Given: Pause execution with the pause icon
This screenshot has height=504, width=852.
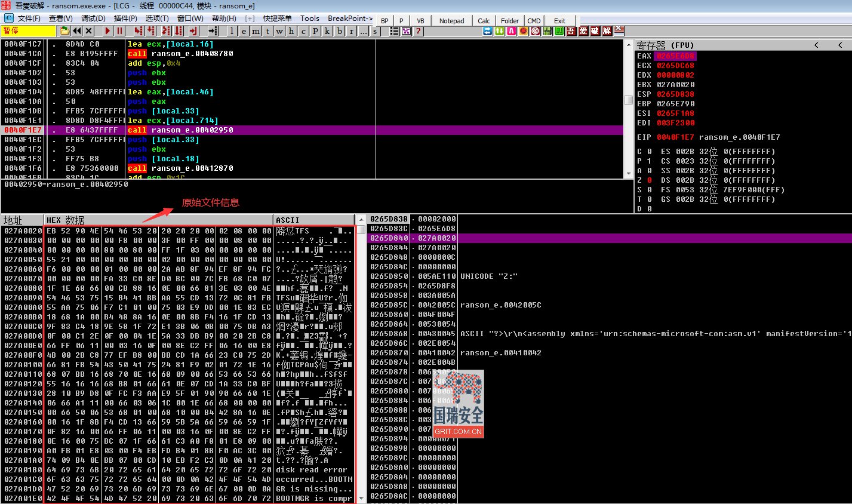Looking at the screenshot, I should 120,31.
